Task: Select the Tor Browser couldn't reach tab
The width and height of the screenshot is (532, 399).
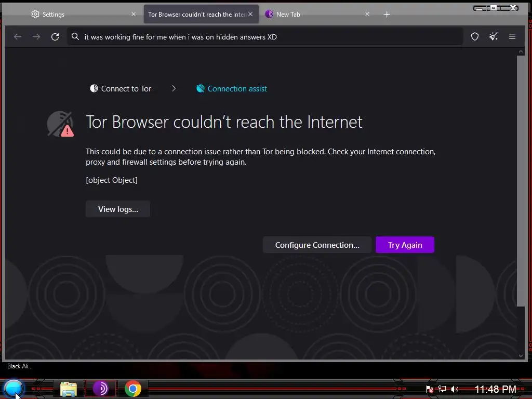Action: click(201, 14)
